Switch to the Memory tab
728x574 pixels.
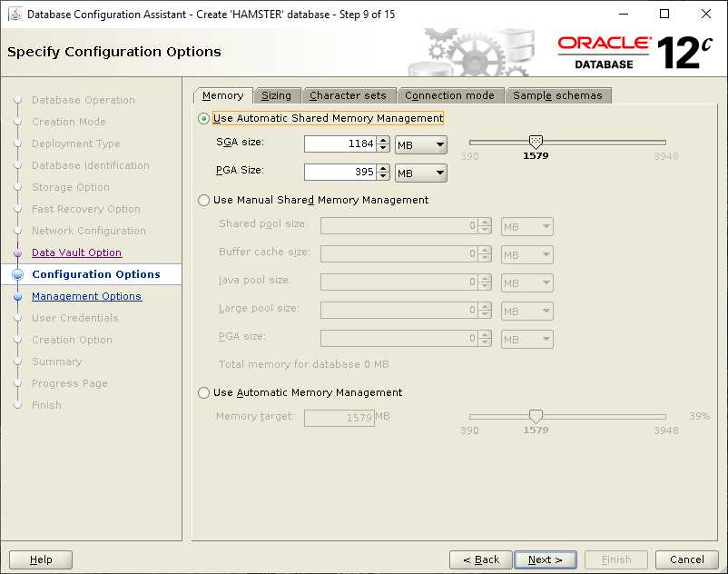click(x=223, y=95)
